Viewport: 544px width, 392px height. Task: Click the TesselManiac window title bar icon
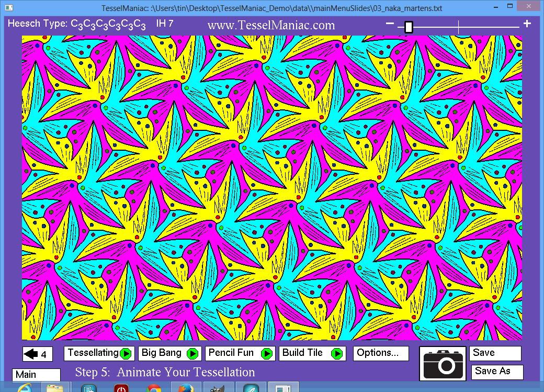click(9, 7)
